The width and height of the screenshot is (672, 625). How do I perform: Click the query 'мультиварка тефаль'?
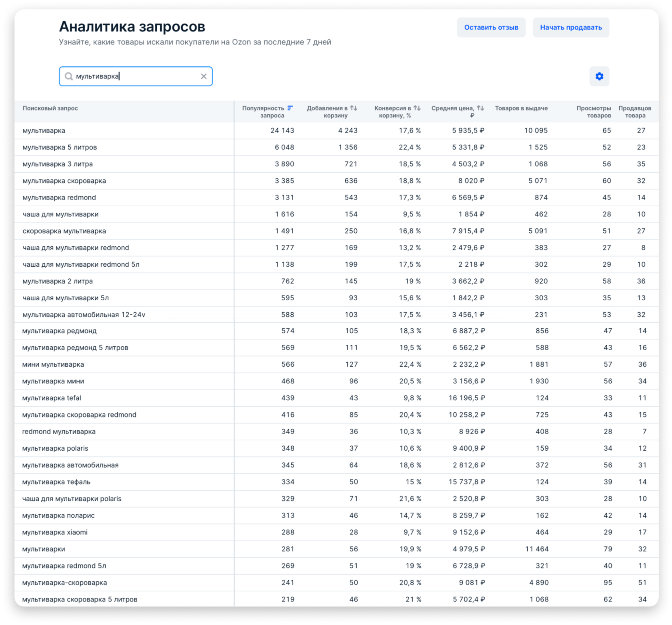pyautogui.click(x=56, y=482)
